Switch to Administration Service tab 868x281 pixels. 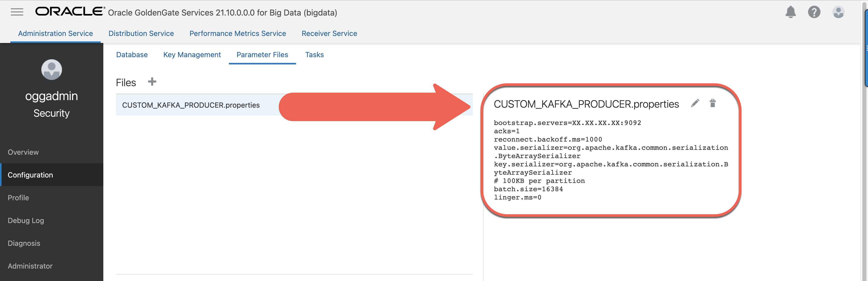pos(55,33)
